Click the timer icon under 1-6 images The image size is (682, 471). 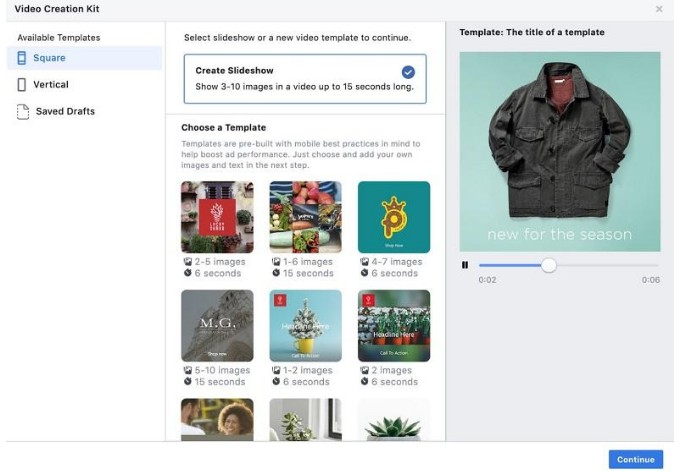click(276, 273)
